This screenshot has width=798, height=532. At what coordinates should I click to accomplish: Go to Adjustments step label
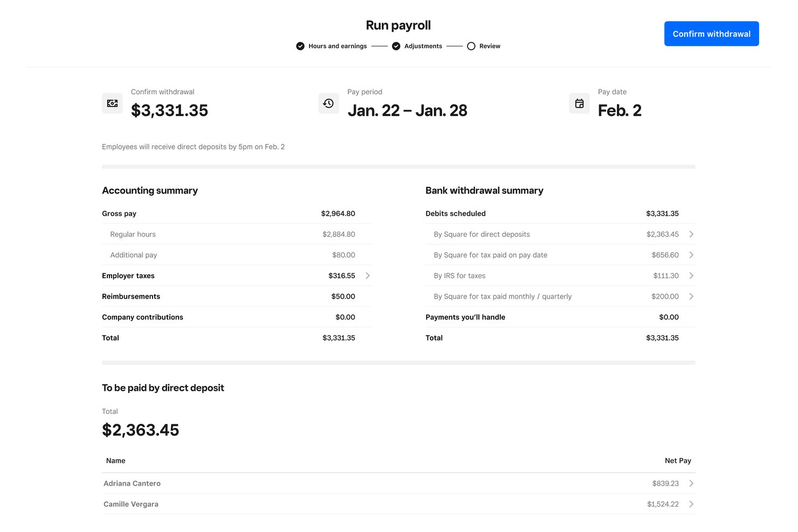[x=423, y=46]
